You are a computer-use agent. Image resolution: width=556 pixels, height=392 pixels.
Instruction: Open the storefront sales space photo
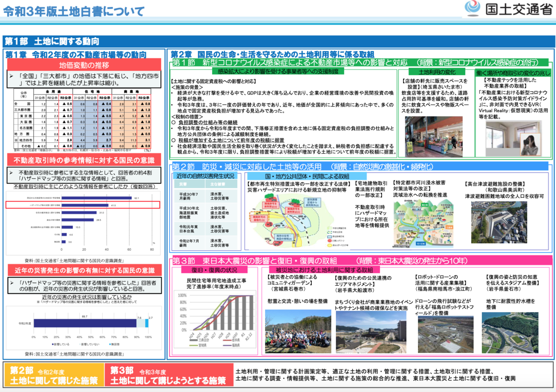434,136
